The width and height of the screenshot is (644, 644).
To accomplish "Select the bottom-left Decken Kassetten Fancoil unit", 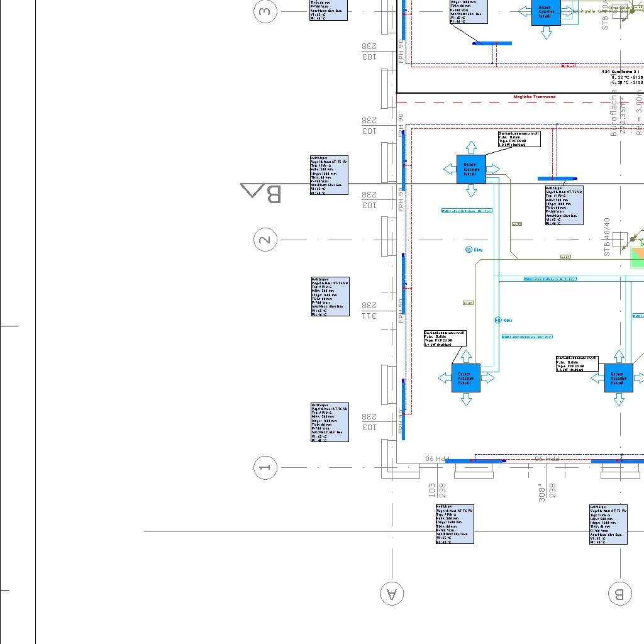I will coord(465,378).
